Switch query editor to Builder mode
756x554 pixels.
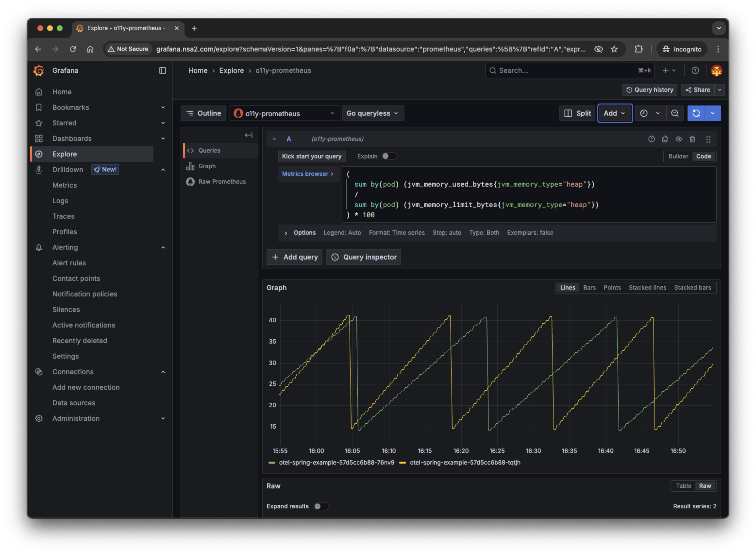[x=678, y=156]
